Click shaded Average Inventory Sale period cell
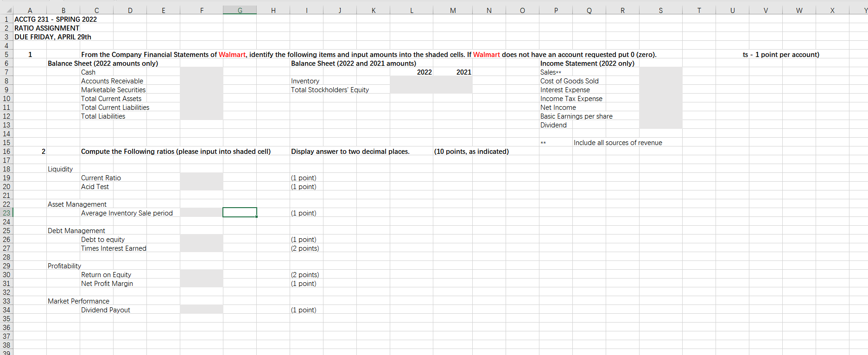 point(201,213)
